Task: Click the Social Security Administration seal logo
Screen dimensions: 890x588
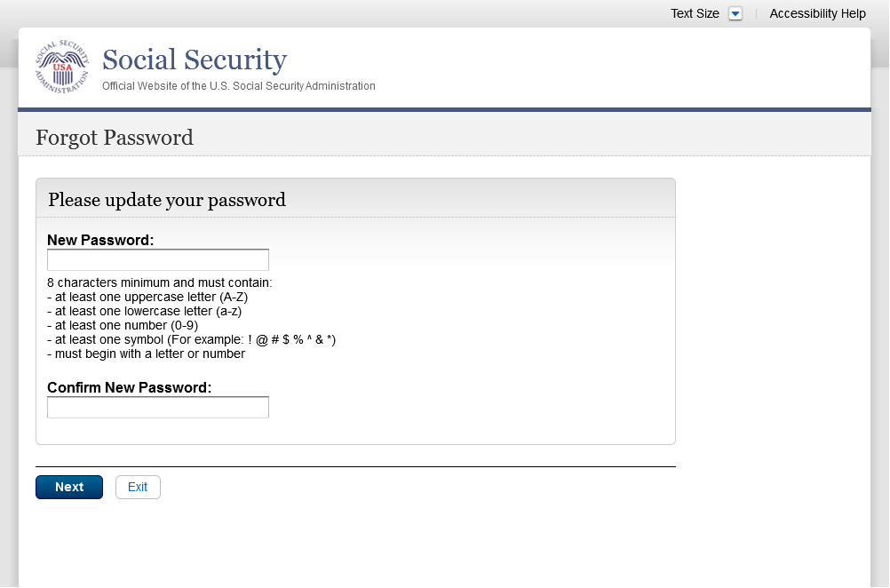Action: (x=62, y=67)
